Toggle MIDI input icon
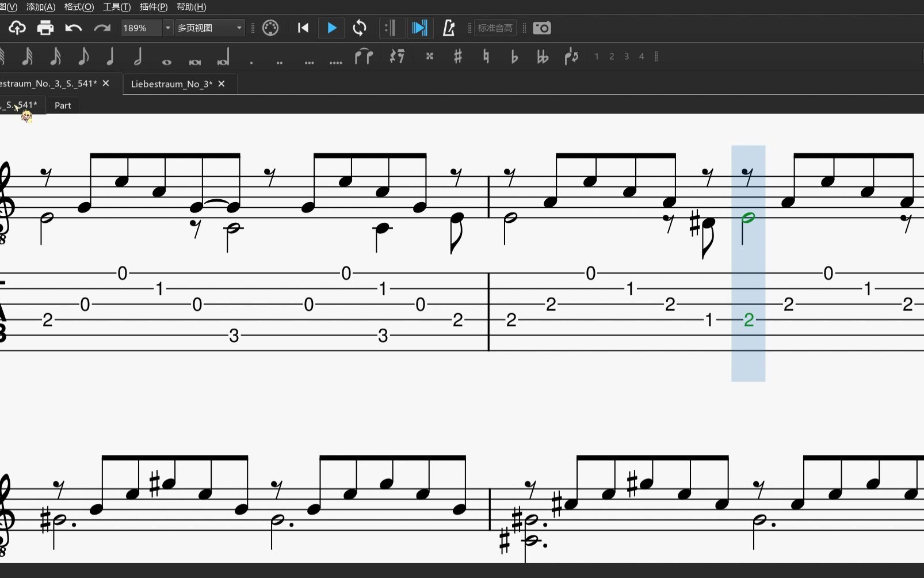This screenshot has width=924, height=578. click(270, 28)
